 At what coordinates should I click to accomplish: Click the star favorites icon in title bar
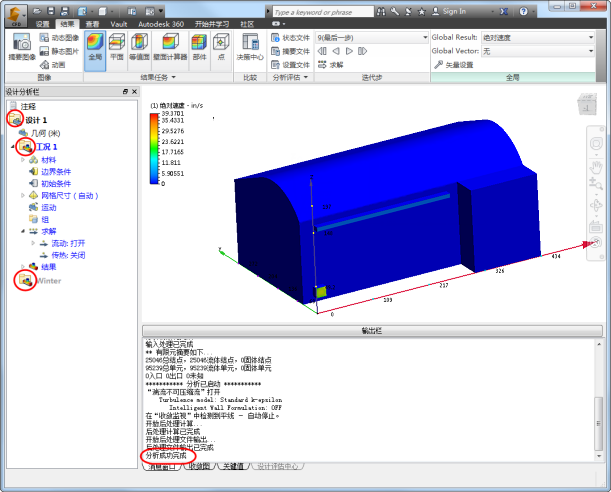[x=422, y=12]
